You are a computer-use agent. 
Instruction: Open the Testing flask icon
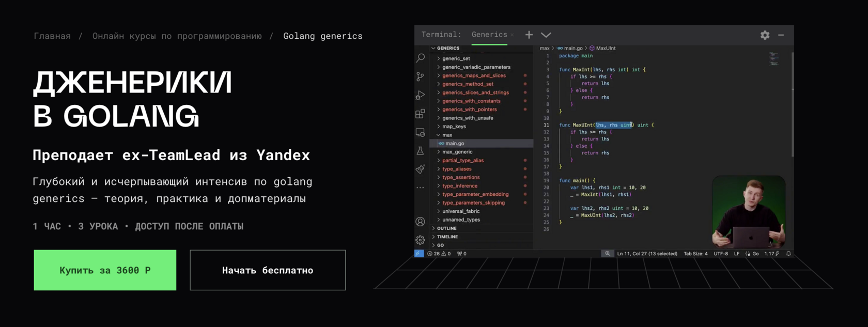coord(421,151)
